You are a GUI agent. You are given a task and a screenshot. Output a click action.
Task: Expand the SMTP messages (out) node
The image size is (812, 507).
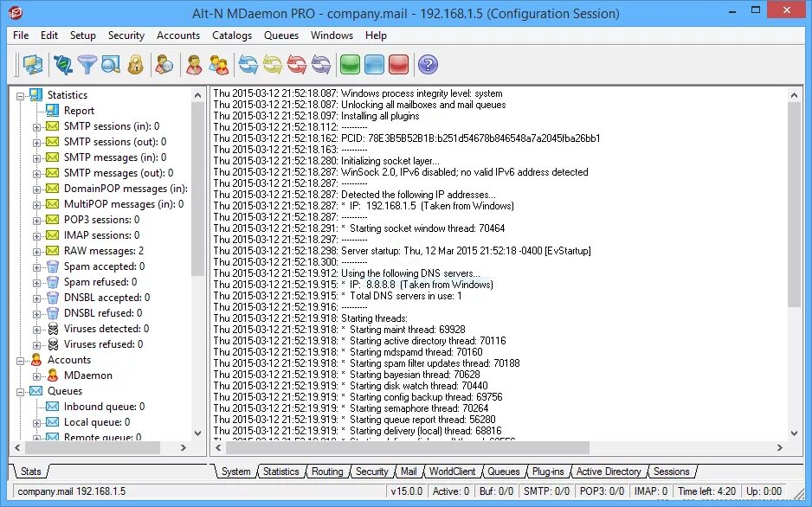pyautogui.click(x=36, y=174)
